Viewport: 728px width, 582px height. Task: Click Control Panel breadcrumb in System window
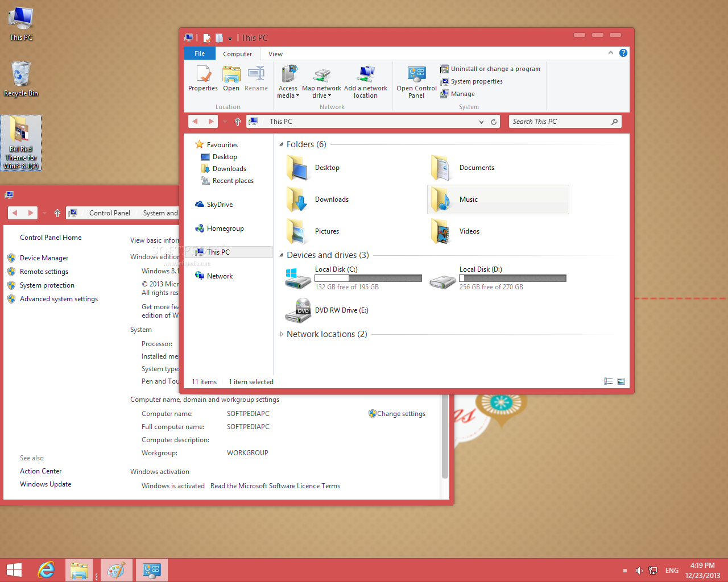tap(110, 213)
